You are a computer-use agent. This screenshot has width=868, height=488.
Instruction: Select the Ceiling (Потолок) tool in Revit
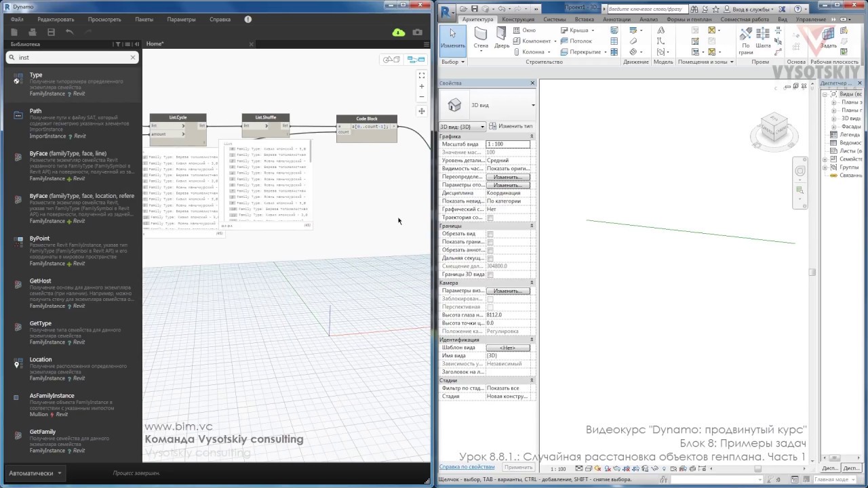[576, 41]
